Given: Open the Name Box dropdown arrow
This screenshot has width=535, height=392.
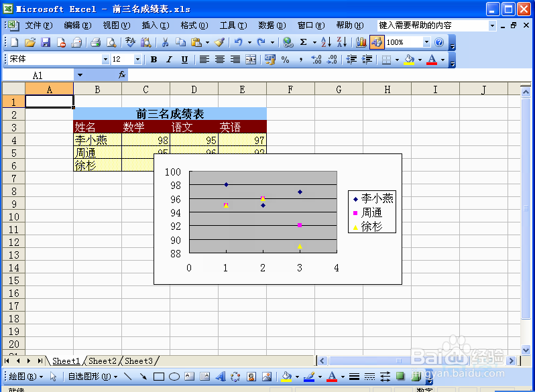Looking at the screenshot, I should pyautogui.click(x=80, y=75).
